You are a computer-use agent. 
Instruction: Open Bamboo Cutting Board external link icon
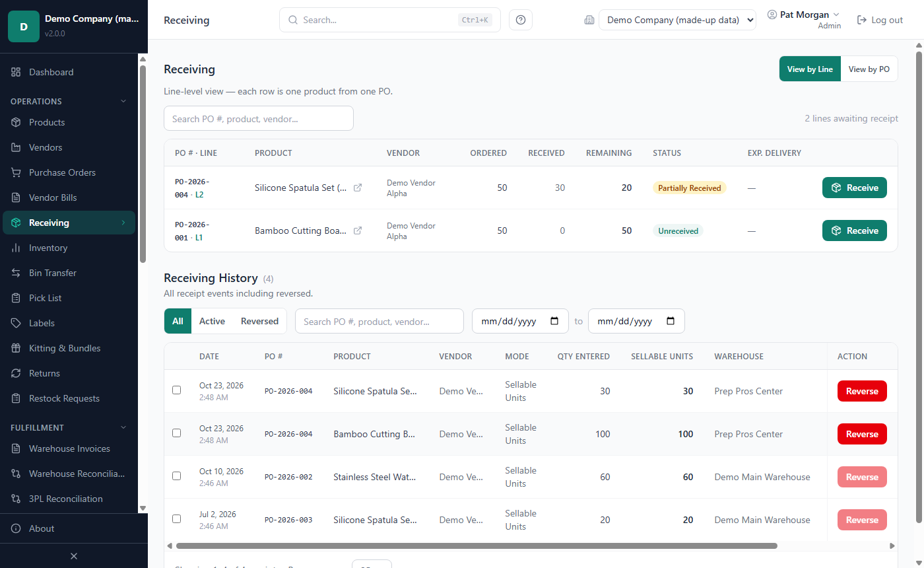pyautogui.click(x=358, y=231)
